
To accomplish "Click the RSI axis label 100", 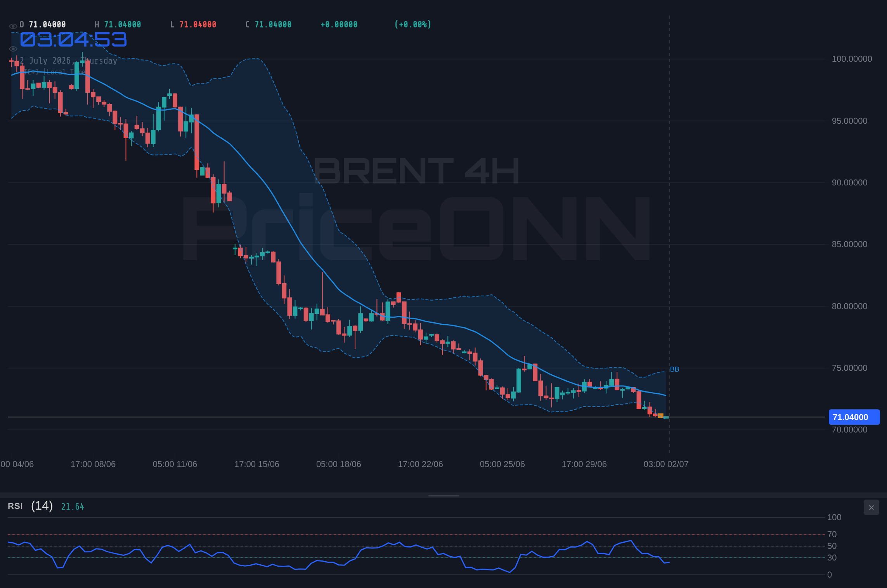I will tap(834, 517).
